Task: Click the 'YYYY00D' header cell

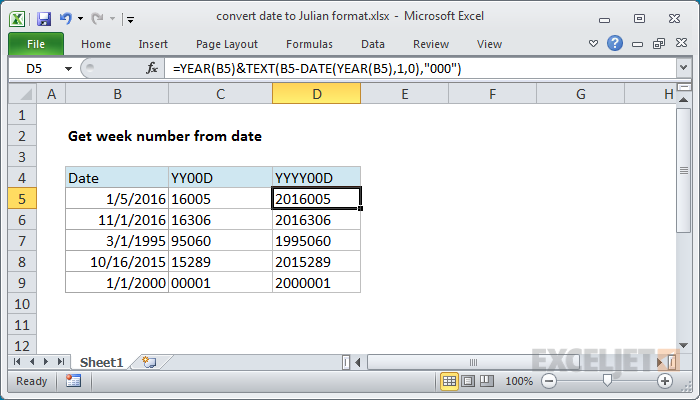Action: click(x=317, y=178)
